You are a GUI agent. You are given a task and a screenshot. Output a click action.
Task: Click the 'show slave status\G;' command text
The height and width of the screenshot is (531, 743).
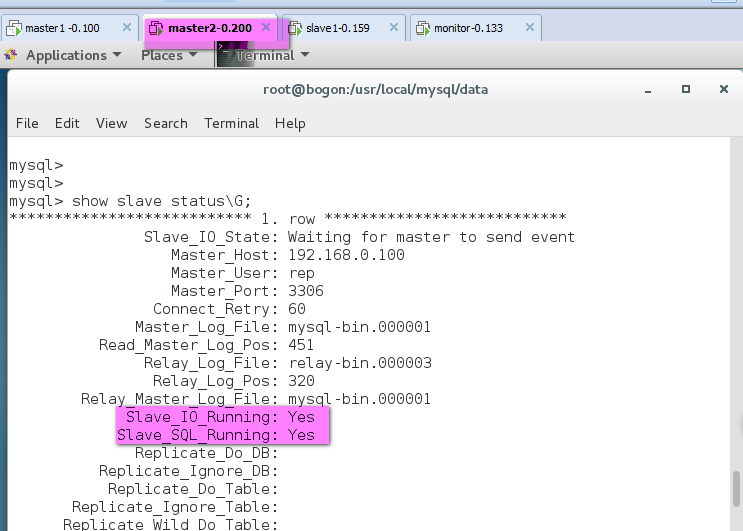tap(161, 201)
